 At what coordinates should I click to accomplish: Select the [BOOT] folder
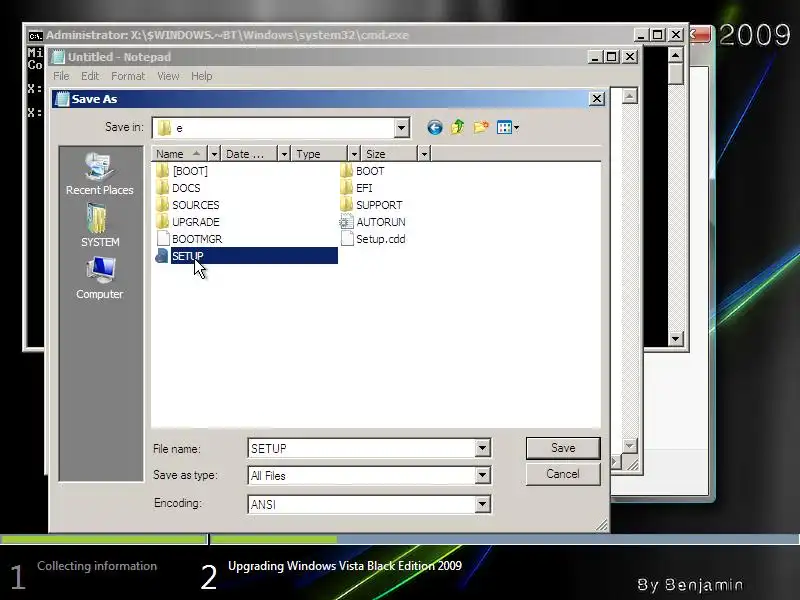(x=182, y=171)
